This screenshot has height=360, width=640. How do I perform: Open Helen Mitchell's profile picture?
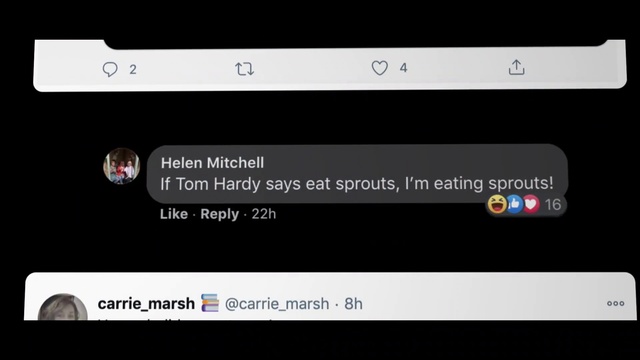pos(122,166)
